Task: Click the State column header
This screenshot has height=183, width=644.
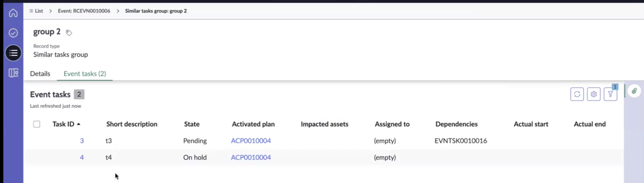Action: 192,124
